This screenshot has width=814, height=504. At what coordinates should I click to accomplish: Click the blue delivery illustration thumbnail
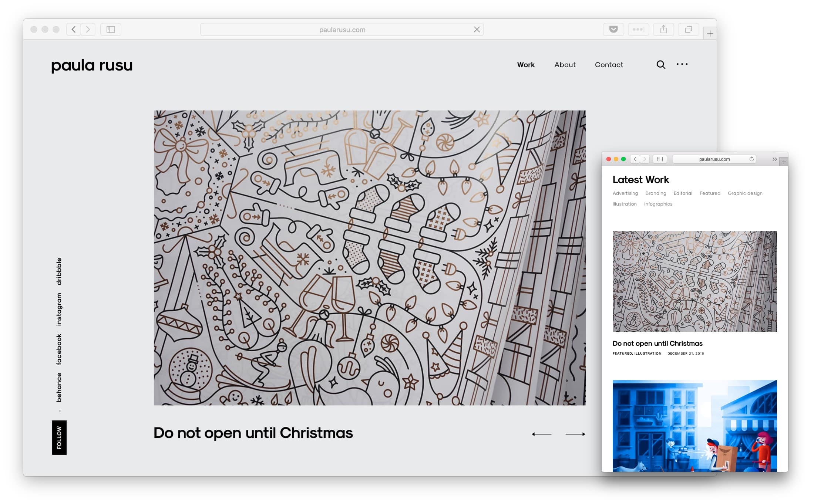(694, 425)
